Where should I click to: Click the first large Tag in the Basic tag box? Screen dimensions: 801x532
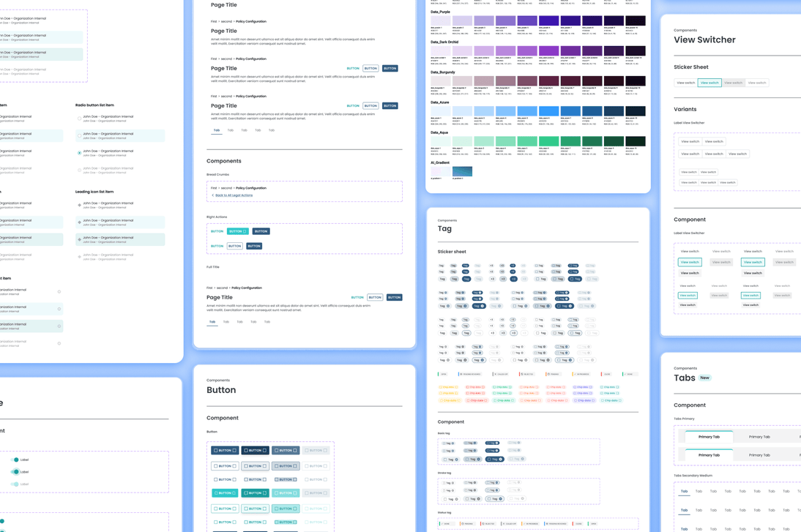click(449, 460)
